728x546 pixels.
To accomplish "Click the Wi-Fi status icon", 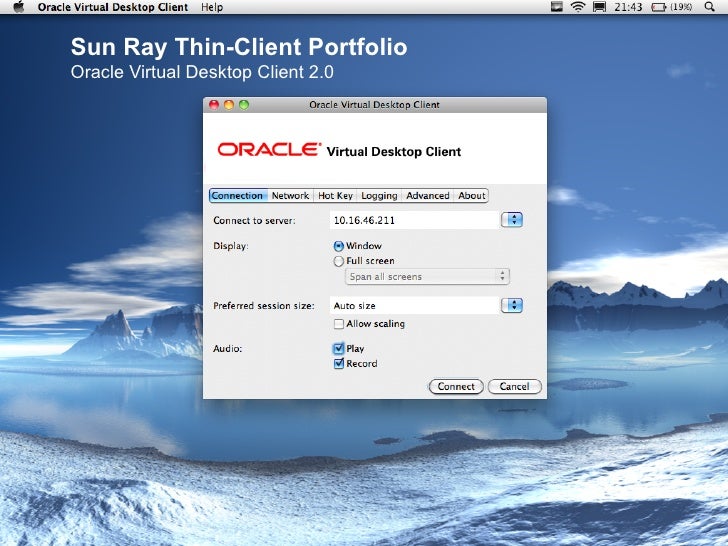I will [578, 7].
